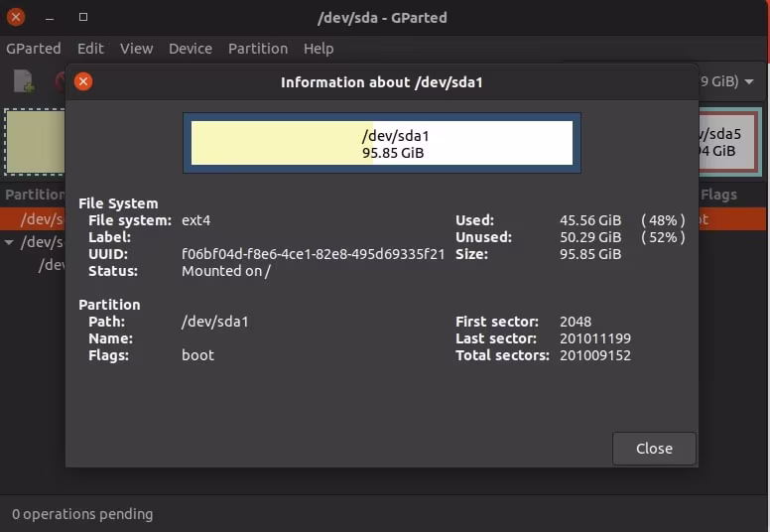
Task: Close the main GParted window
Action: [x=16, y=17]
